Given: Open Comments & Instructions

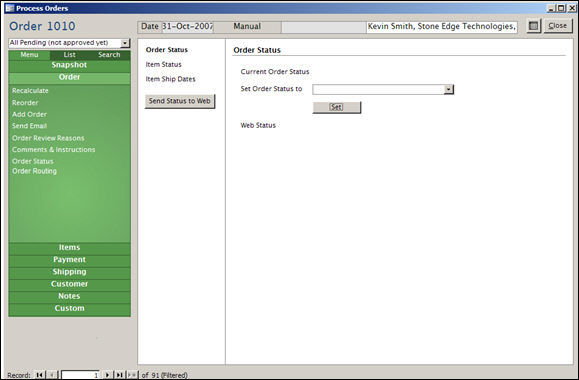Looking at the screenshot, I should (54, 150).
